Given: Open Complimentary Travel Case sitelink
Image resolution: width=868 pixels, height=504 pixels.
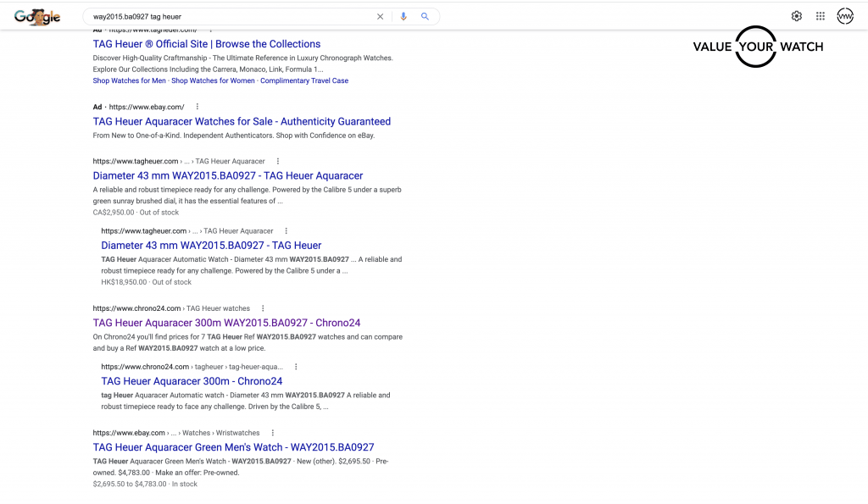Looking at the screenshot, I should point(304,80).
